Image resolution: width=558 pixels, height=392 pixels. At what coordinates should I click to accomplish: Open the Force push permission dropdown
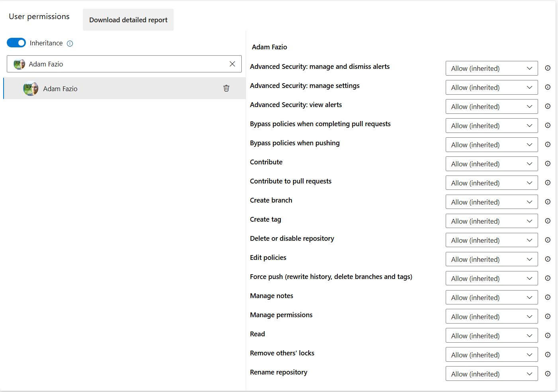(491, 279)
